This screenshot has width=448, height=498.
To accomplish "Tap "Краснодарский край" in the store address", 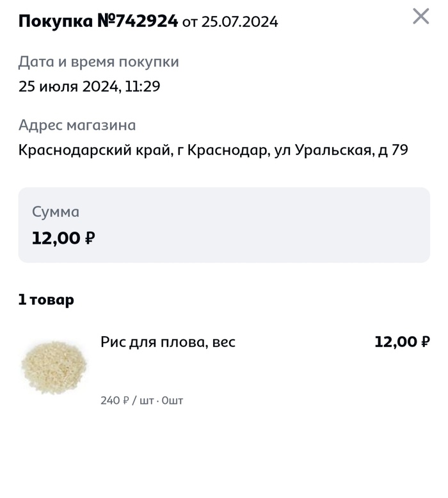I will tap(92, 150).
